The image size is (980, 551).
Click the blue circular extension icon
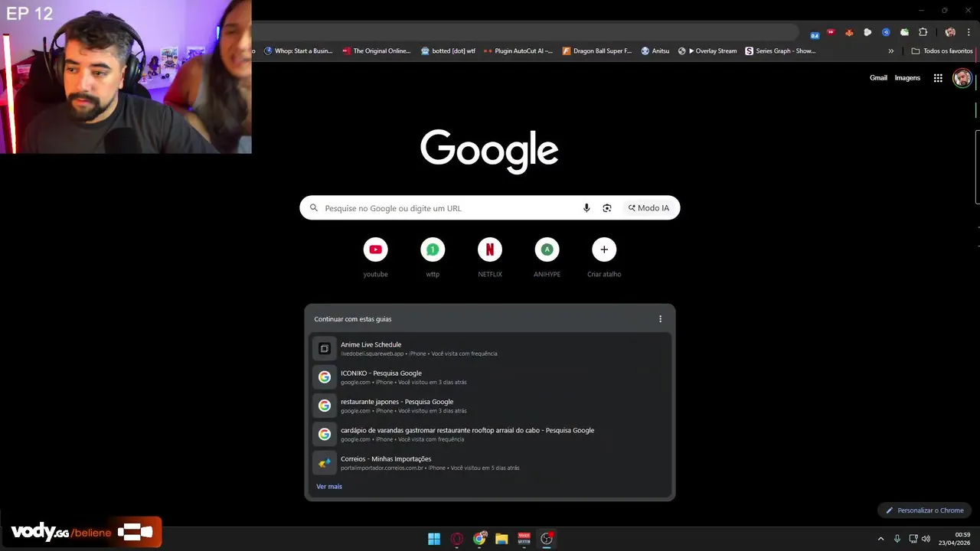(886, 33)
